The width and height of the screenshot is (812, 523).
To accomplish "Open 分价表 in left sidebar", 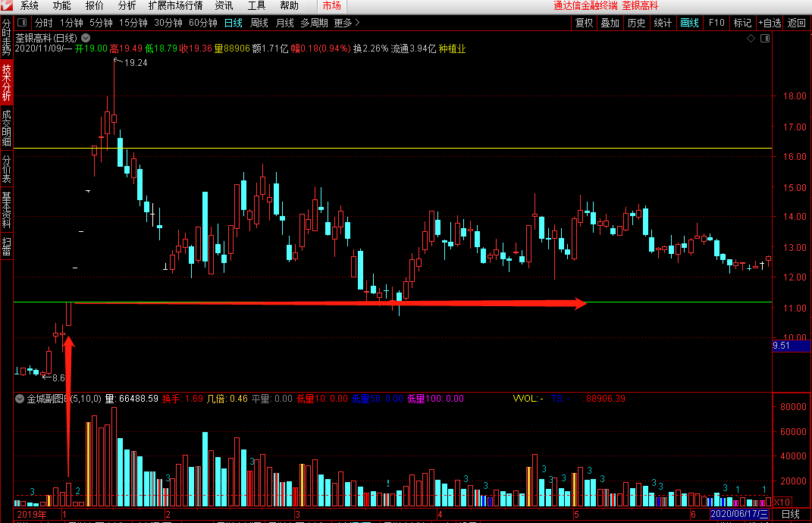I will click(6, 169).
